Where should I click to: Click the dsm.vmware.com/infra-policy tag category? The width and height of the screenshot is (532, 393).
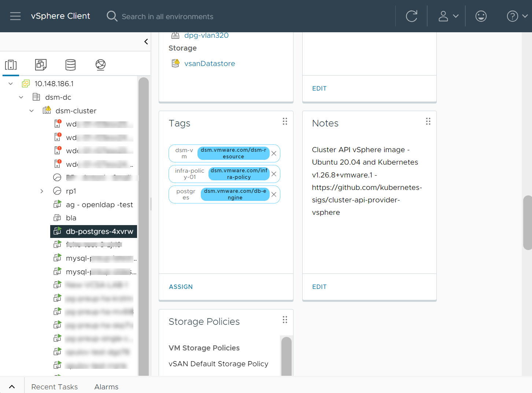pos(239,174)
